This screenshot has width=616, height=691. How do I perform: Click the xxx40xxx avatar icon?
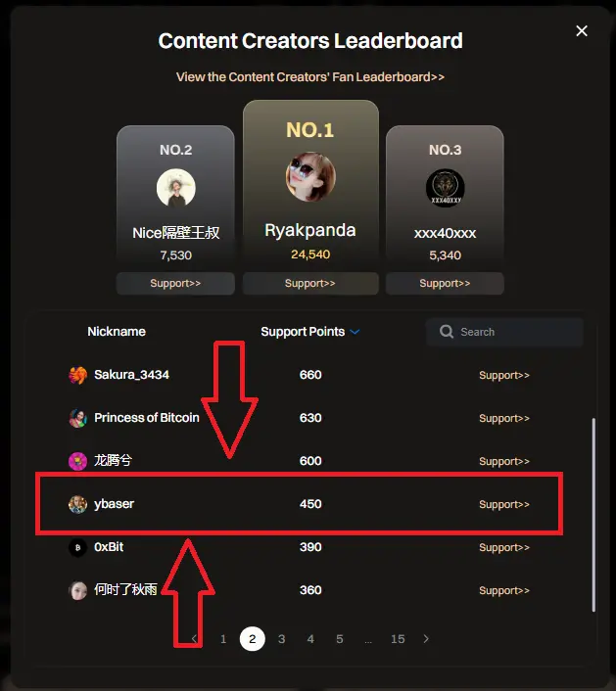pos(445,188)
